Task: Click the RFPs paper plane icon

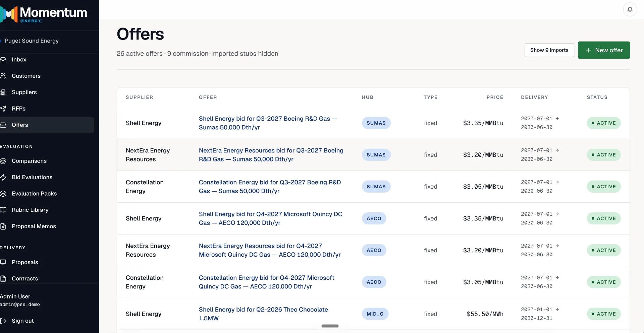Action: point(3,109)
